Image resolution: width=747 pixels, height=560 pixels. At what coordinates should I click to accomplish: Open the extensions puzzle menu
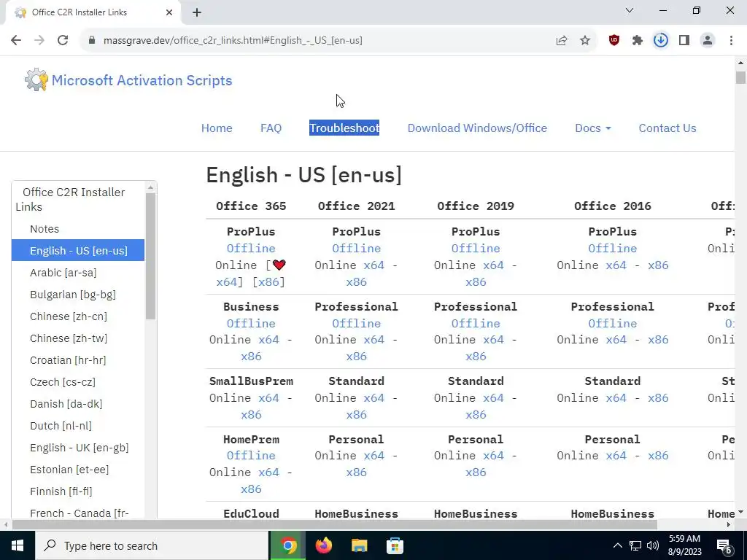tap(638, 41)
